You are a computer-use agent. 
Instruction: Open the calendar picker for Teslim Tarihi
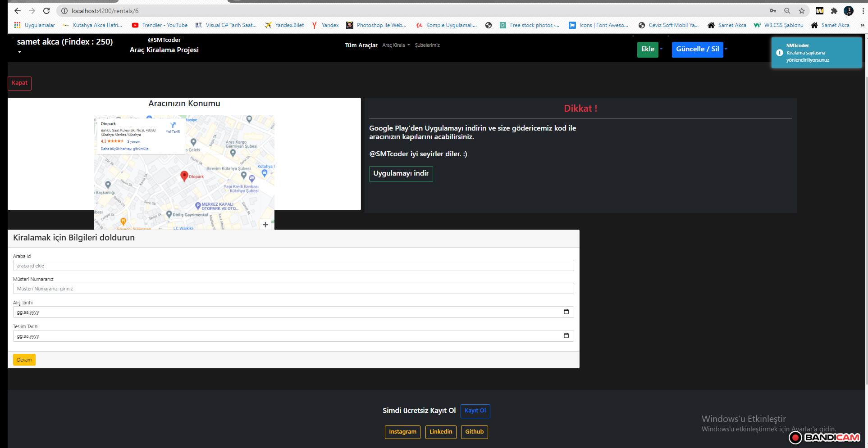566,335
